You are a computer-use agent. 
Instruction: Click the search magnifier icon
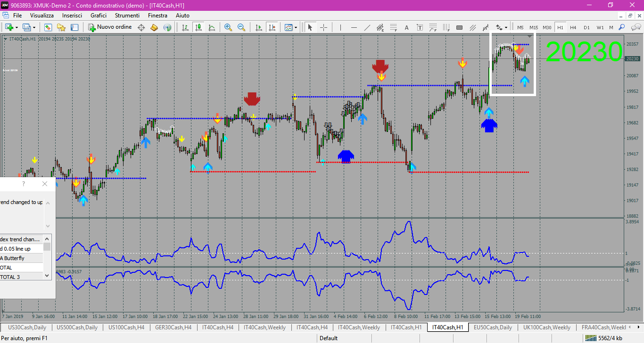(x=622, y=27)
